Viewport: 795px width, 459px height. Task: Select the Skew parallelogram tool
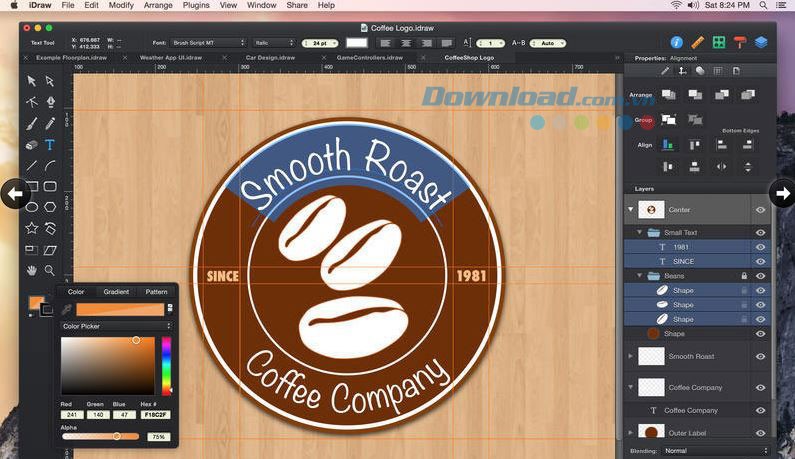pos(50,250)
